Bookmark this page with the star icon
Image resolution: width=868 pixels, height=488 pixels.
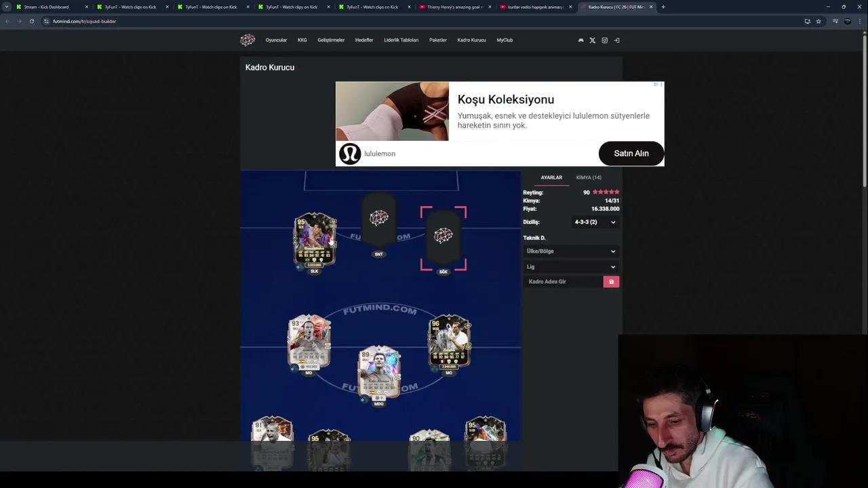click(818, 21)
